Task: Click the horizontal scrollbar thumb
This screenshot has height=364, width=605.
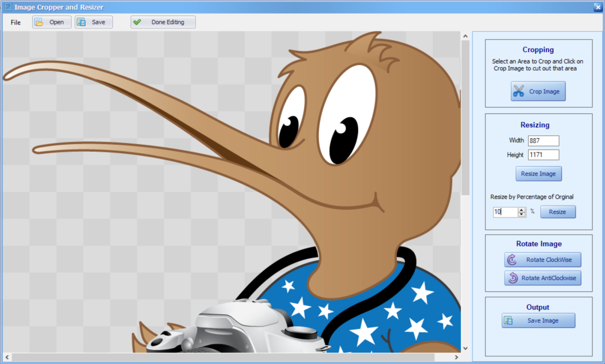Action: [x=223, y=357]
